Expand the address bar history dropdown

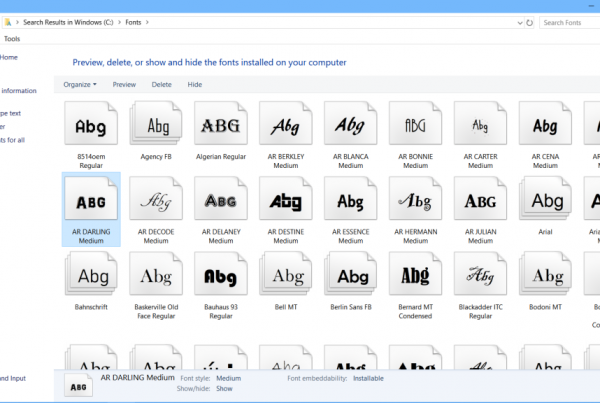[520, 23]
